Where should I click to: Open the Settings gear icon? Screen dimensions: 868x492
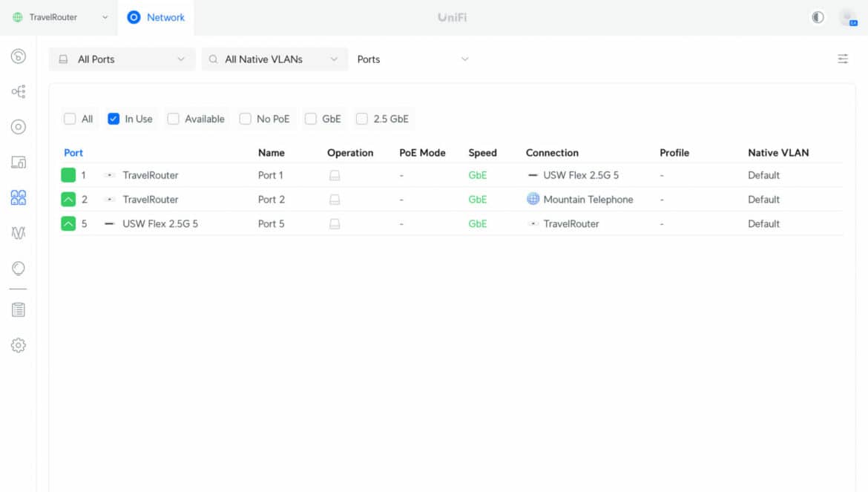pyautogui.click(x=19, y=345)
